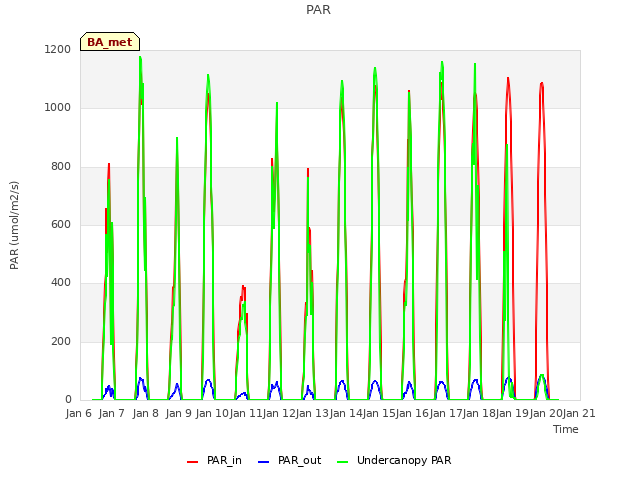This screenshot has height=480, width=640.
Task: Click the Jan 18 x-axis label
Action: (x=480, y=413)
